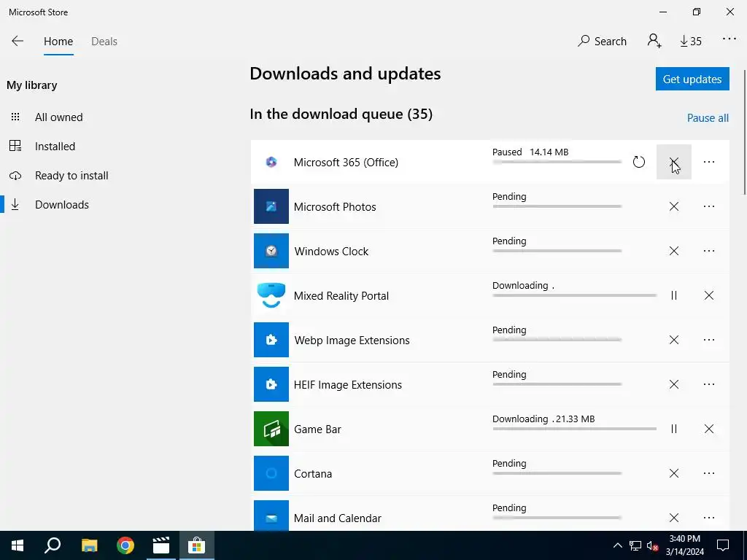Open more options for Webp Image Extensions

pyautogui.click(x=709, y=340)
